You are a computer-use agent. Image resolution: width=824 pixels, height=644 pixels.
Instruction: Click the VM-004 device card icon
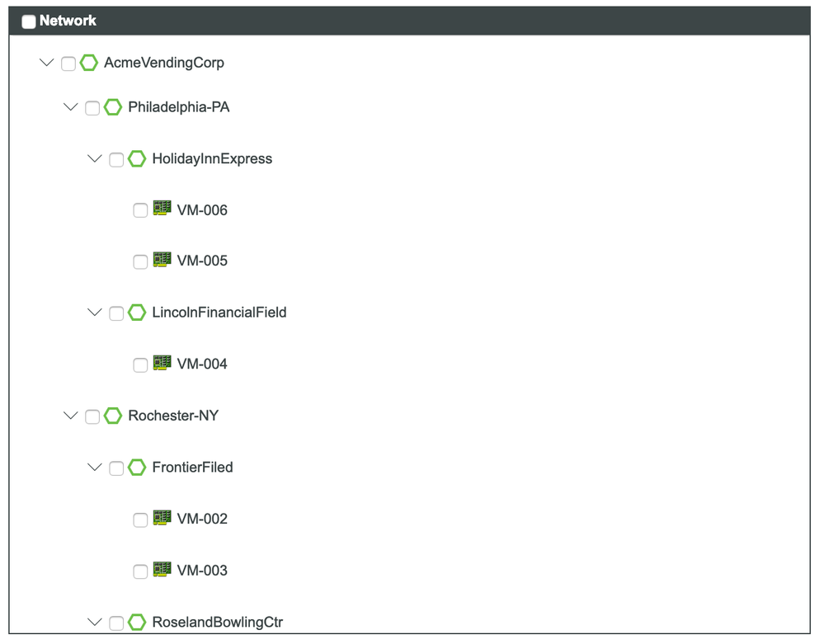click(x=162, y=364)
